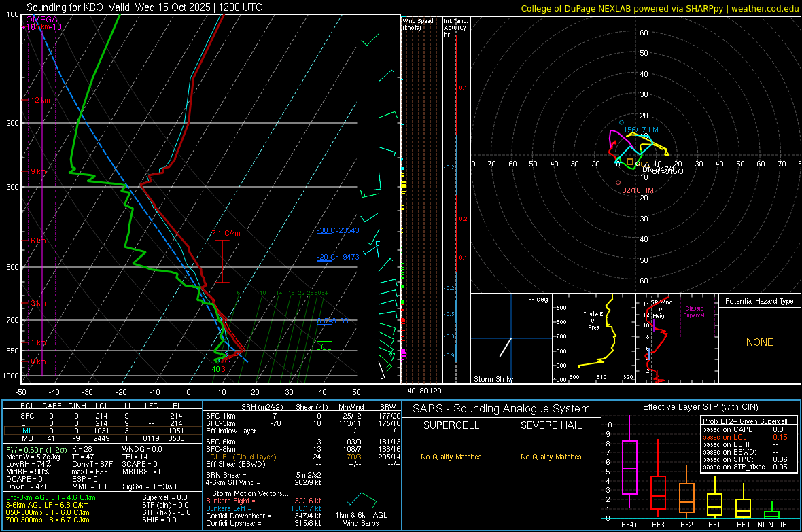Image resolution: width=802 pixels, height=532 pixels.
Task: Select the SFC parcel row
Action: point(101,416)
